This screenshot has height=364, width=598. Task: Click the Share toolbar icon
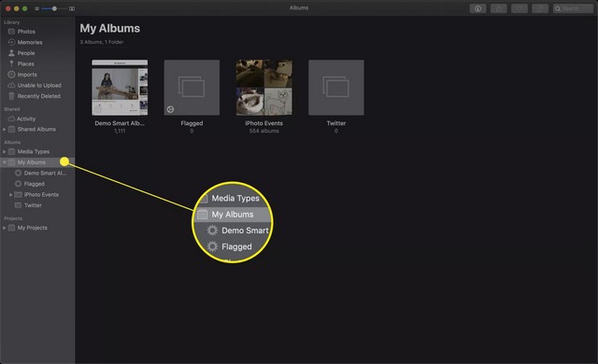pos(498,8)
